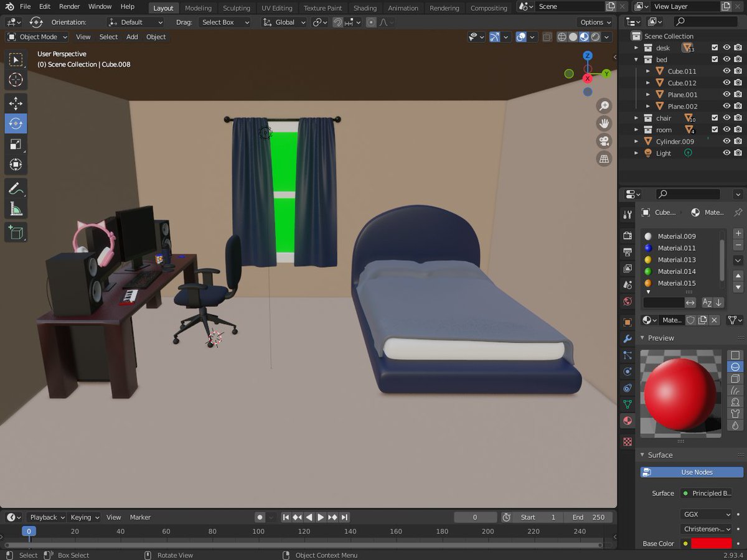The height and width of the screenshot is (560, 747).
Task: Toggle camera view icon
Action: [x=603, y=141]
